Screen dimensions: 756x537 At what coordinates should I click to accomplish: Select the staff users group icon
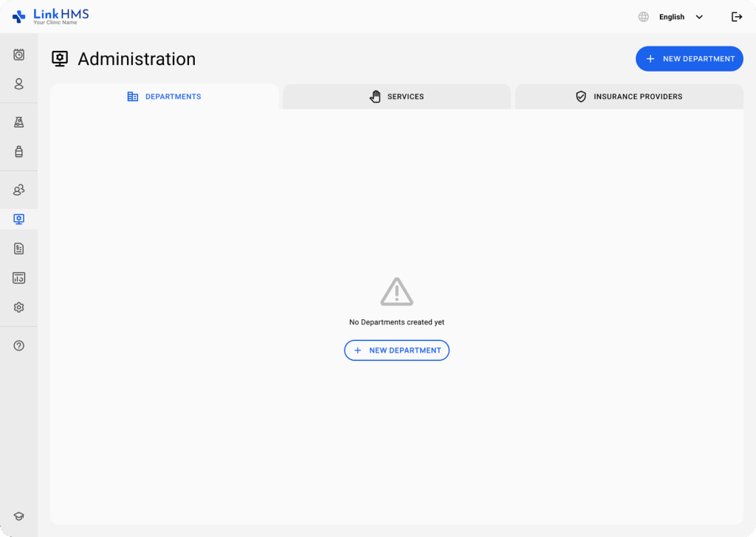point(19,190)
